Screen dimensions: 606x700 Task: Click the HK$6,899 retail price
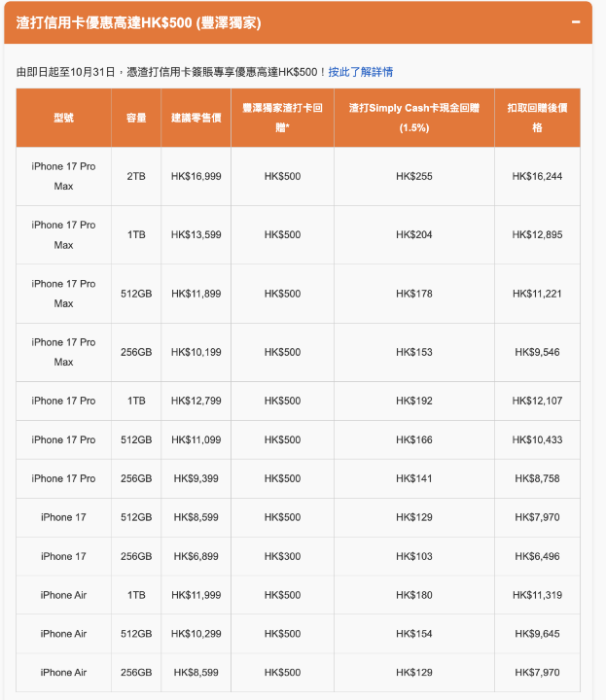[x=196, y=556]
